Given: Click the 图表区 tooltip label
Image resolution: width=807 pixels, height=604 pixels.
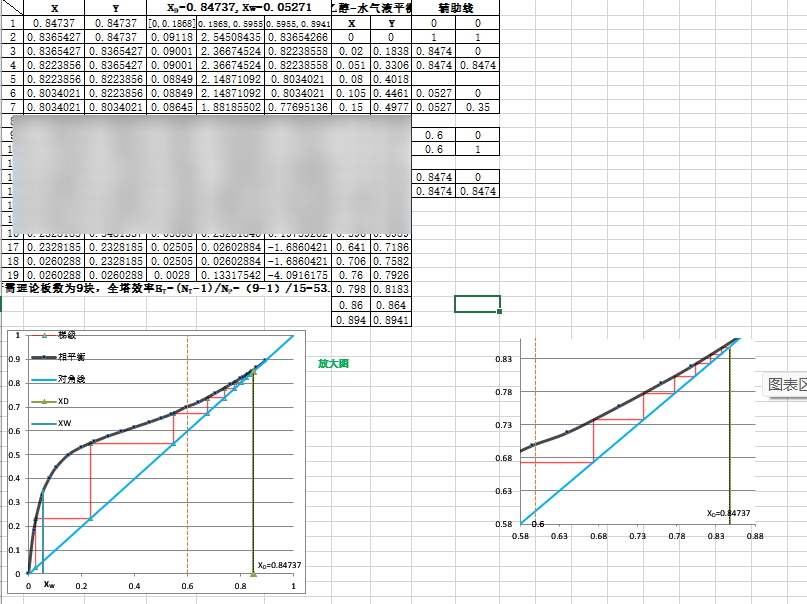Looking at the screenshot, I should (787, 384).
